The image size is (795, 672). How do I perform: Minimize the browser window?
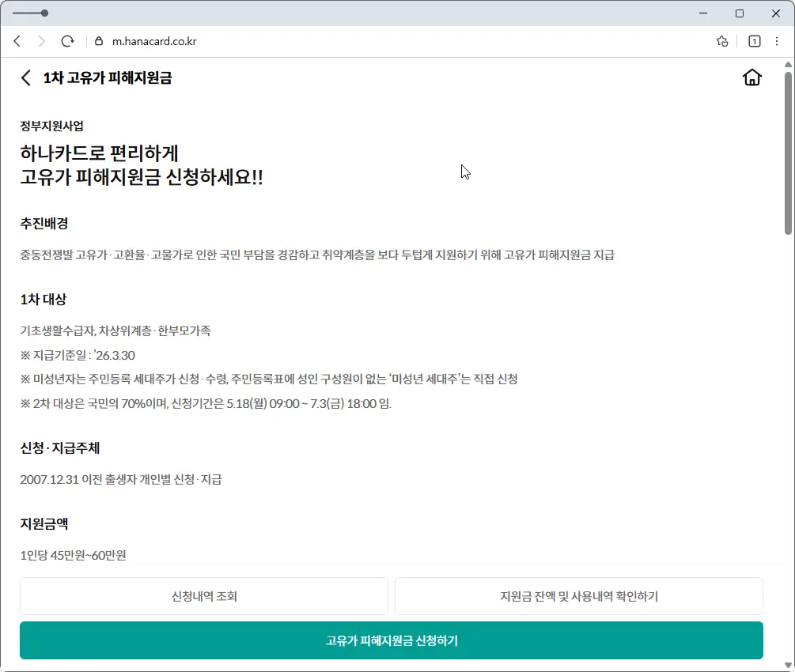(703, 13)
